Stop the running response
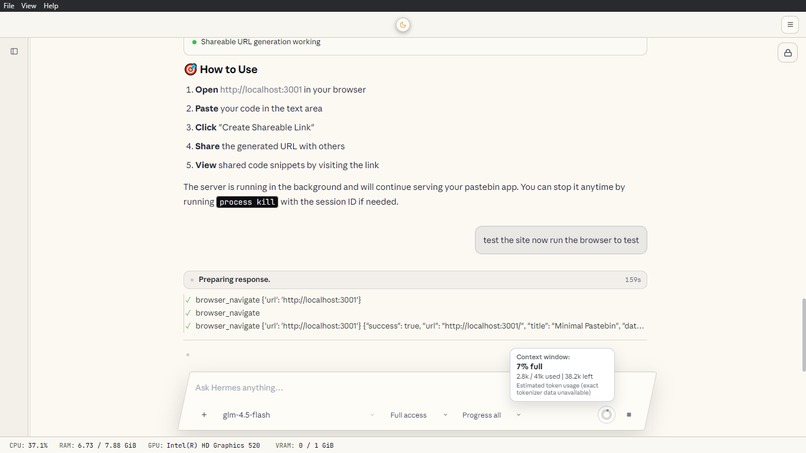 629,414
